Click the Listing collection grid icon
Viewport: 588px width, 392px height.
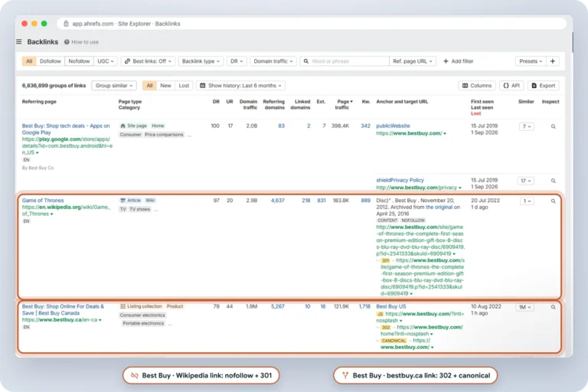tap(122, 306)
